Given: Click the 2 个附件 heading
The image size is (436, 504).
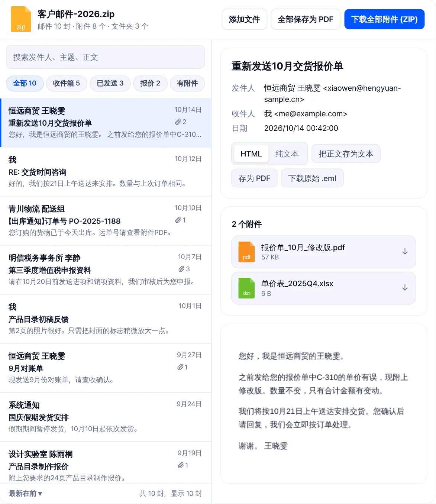Looking at the screenshot, I should (x=247, y=224).
